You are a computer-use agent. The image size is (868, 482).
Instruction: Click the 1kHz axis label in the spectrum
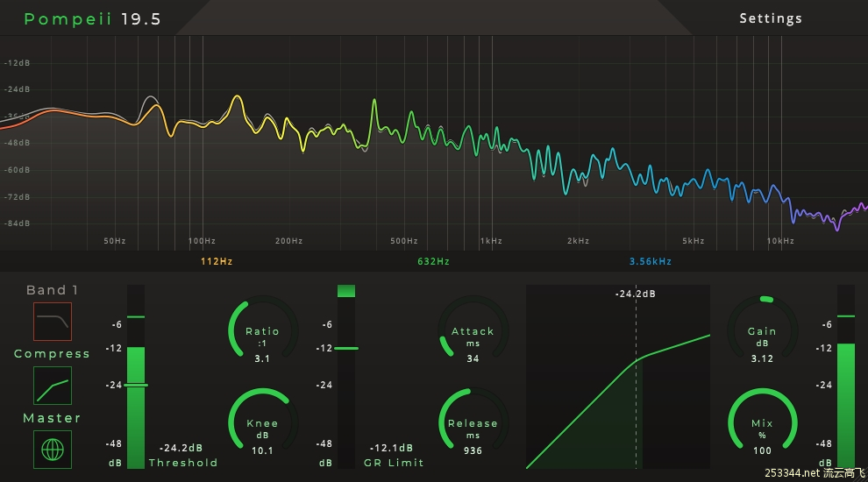tap(491, 241)
